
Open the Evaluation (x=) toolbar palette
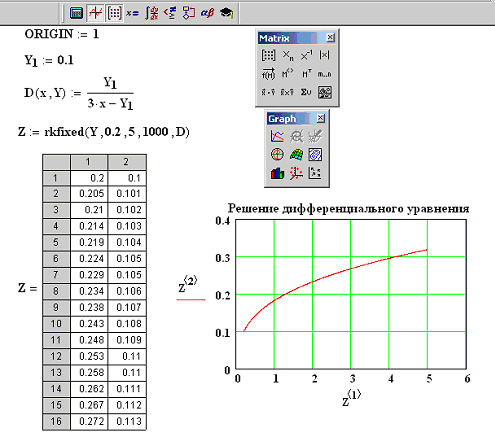tap(132, 13)
